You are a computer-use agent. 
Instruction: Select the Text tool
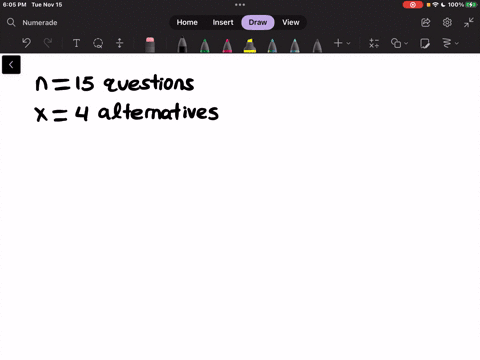76,43
